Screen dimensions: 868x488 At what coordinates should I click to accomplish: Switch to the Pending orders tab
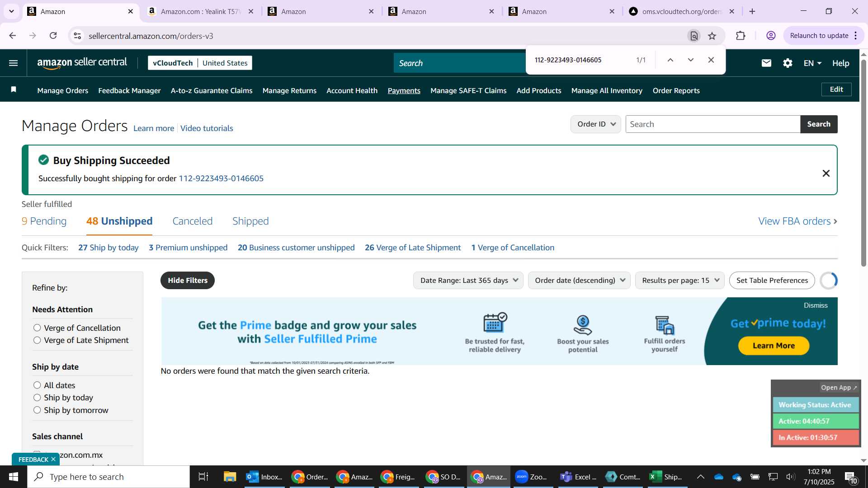[44, 221]
